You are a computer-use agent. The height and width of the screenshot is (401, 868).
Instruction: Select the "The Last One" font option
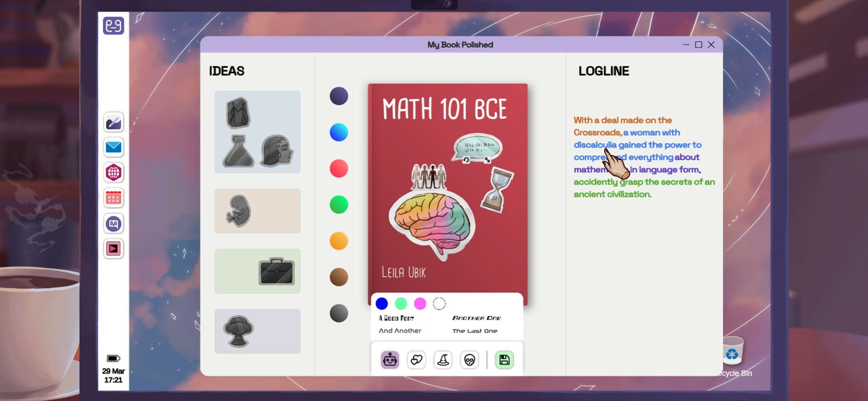[475, 331]
